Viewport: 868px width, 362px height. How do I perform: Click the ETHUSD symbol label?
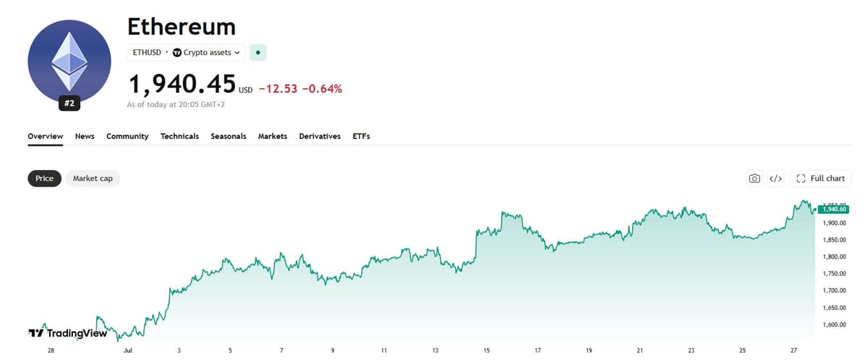[x=146, y=53]
